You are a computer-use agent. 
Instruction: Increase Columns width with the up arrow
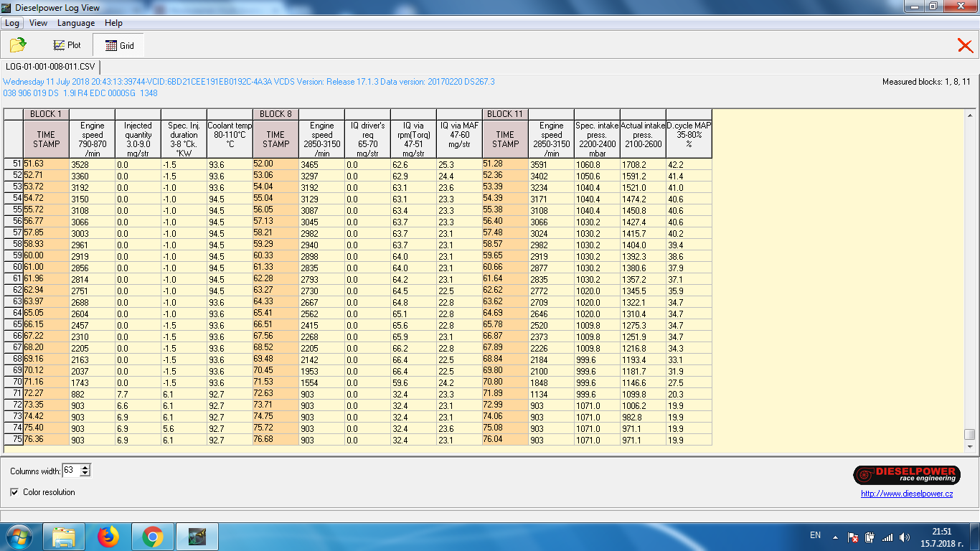point(85,468)
